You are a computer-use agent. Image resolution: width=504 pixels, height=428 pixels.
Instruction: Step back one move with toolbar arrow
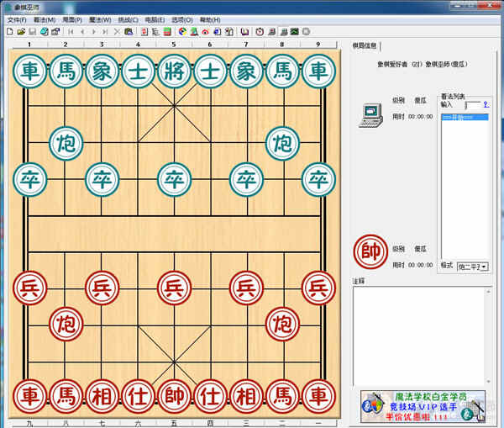[82, 31]
